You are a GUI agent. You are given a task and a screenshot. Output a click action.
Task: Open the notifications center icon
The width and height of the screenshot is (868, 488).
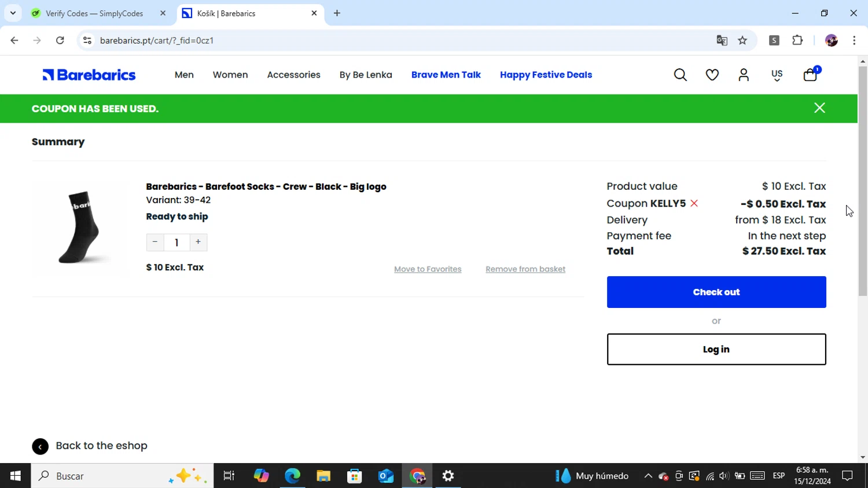tap(848, 476)
